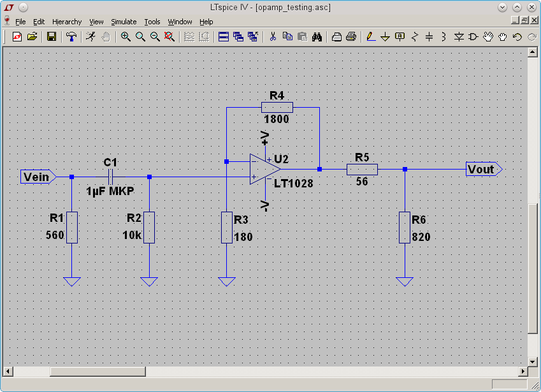Click the horizontal scrollbar thumb
The image size is (541, 392).
pyautogui.click(x=97, y=372)
